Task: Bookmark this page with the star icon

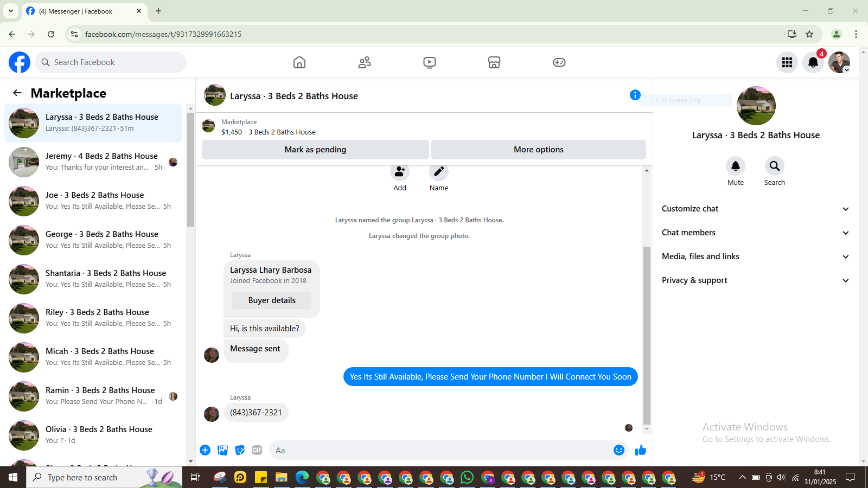Action: (x=809, y=34)
